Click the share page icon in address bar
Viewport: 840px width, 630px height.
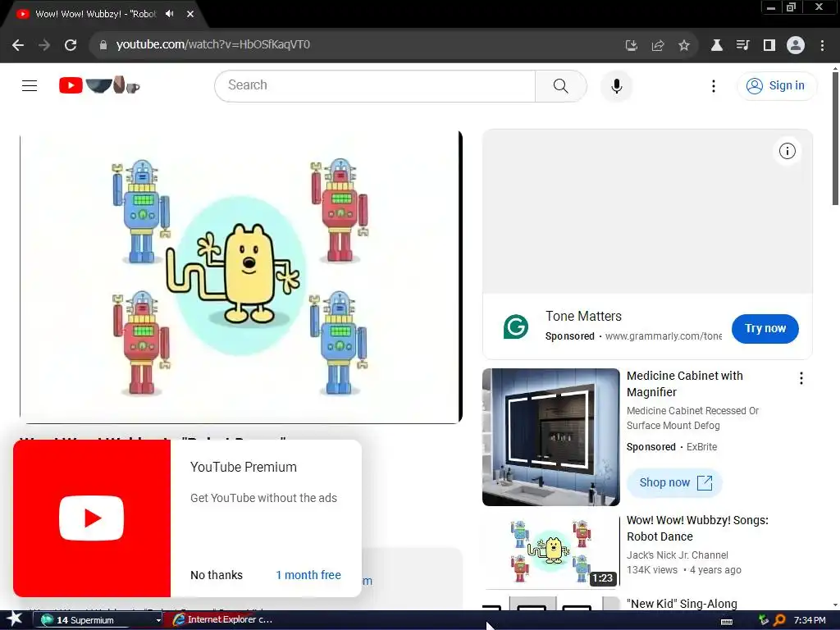click(658, 46)
